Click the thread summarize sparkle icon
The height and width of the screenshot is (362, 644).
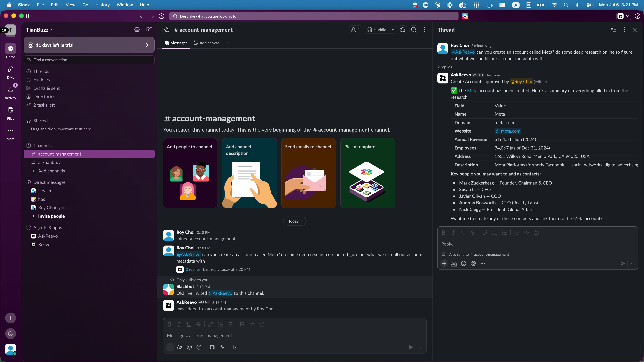(x=613, y=30)
